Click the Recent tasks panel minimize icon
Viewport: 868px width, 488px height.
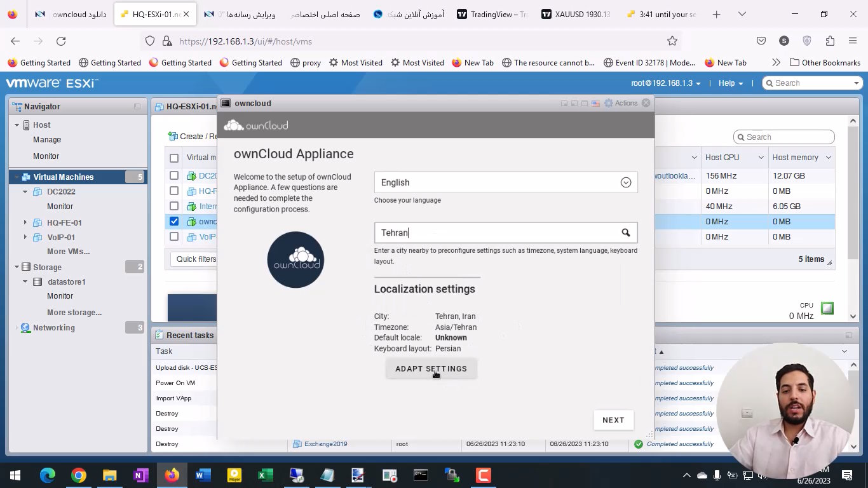click(x=848, y=335)
